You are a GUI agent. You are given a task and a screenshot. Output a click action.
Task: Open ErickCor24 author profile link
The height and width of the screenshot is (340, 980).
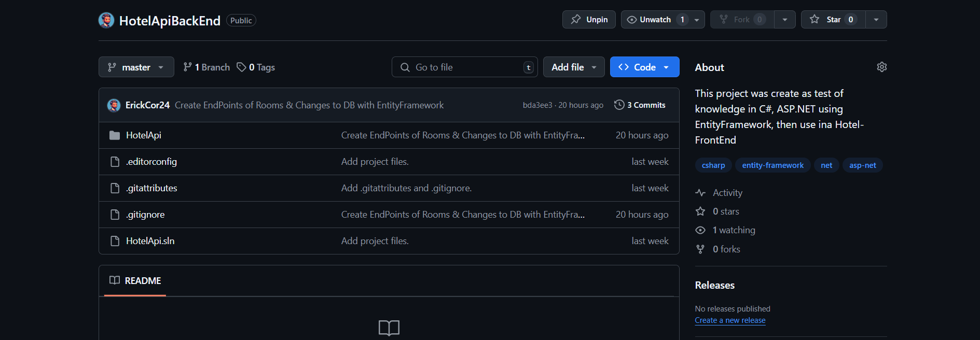pyautogui.click(x=147, y=105)
